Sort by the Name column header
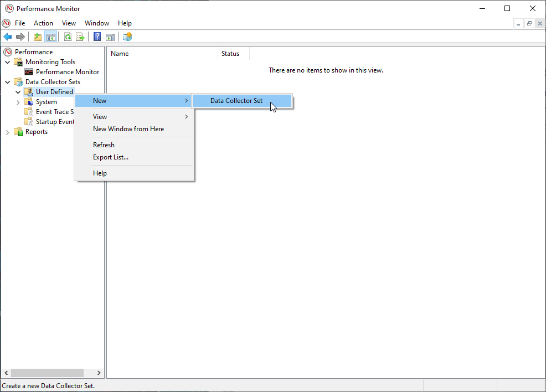 161,54
